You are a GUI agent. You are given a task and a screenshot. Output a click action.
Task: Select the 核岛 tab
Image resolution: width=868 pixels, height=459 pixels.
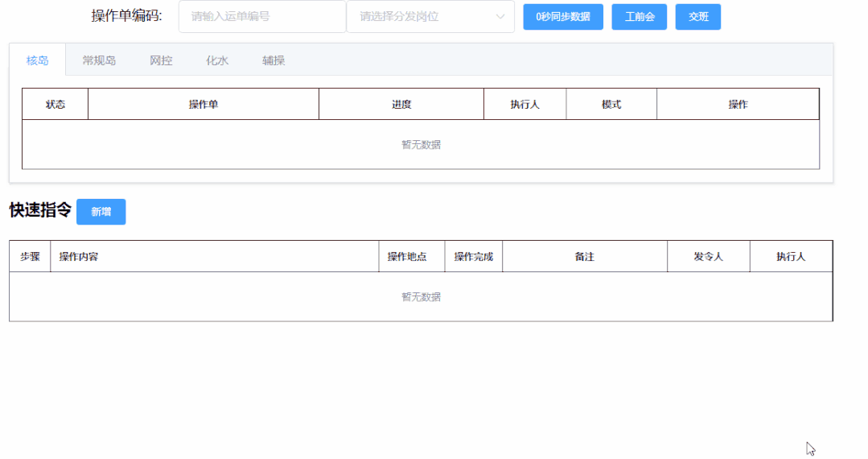(x=38, y=60)
